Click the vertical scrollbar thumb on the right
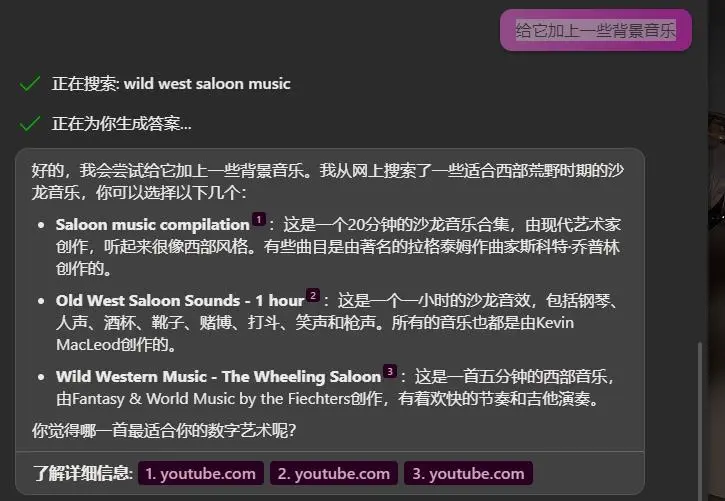Screen dimensions: 725x501 700,421
